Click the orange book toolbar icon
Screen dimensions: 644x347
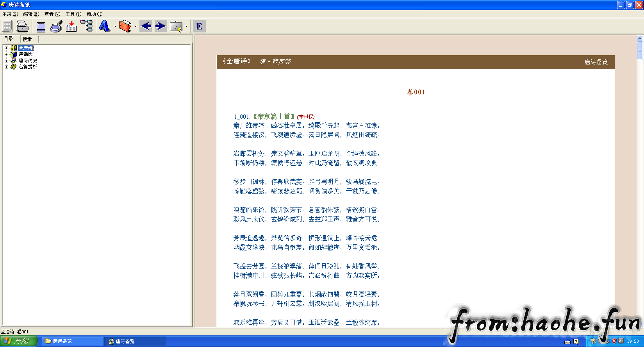(x=125, y=26)
